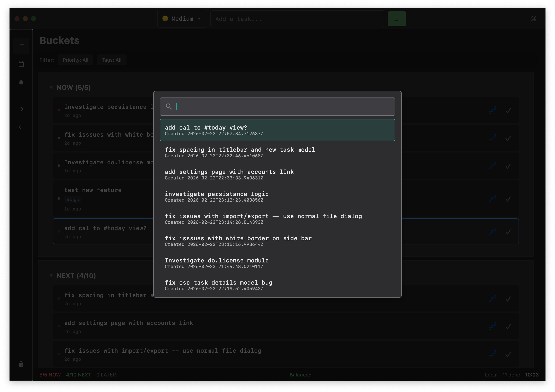Complete the 'add settings page' task

tap(508, 327)
